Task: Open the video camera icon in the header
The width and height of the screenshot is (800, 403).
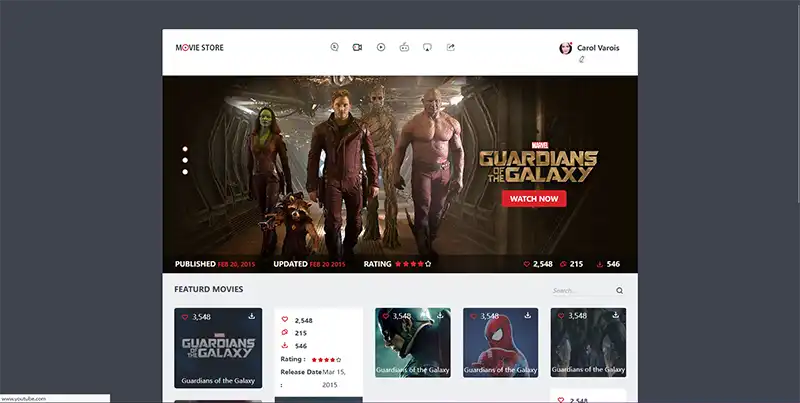Action: pos(357,47)
